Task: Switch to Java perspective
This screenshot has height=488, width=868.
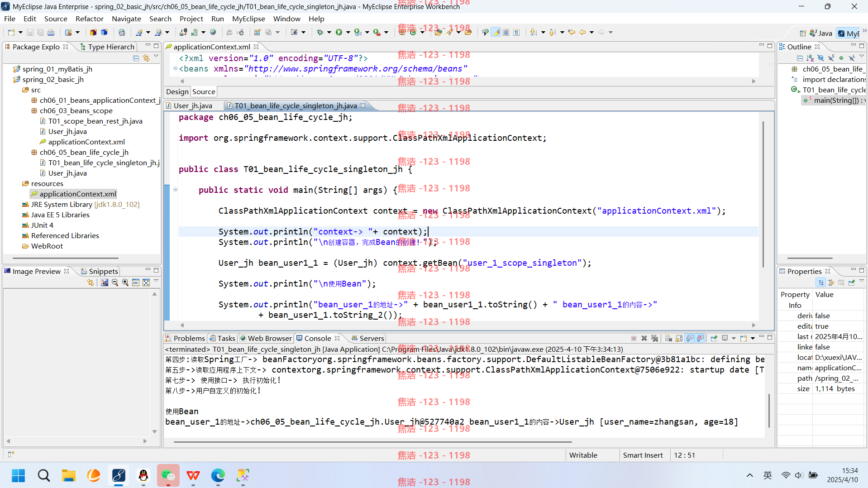Action: 821,33
